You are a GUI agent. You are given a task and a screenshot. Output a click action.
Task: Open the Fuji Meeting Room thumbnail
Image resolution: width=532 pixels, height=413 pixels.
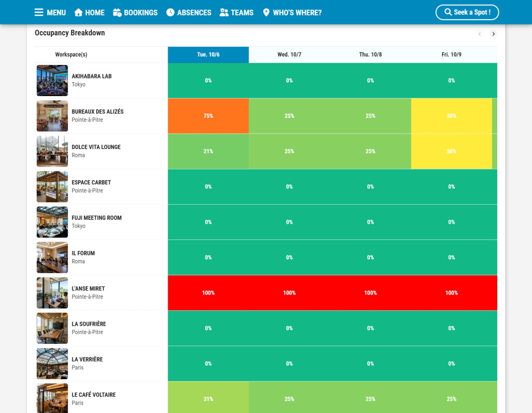[x=52, y=222]
